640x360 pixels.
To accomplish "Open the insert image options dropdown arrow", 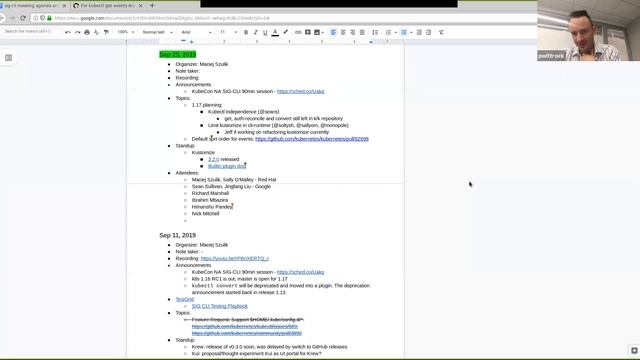I will [323, 33].
